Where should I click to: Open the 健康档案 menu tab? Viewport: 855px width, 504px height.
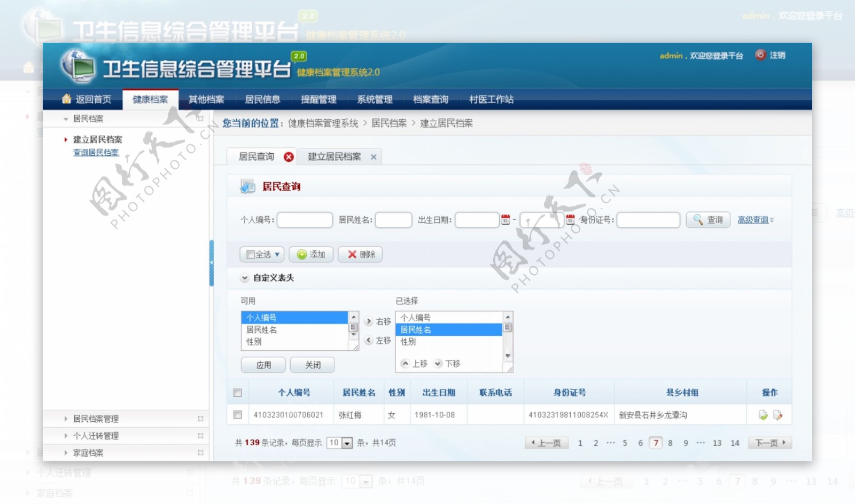click(x=150, y=99)
